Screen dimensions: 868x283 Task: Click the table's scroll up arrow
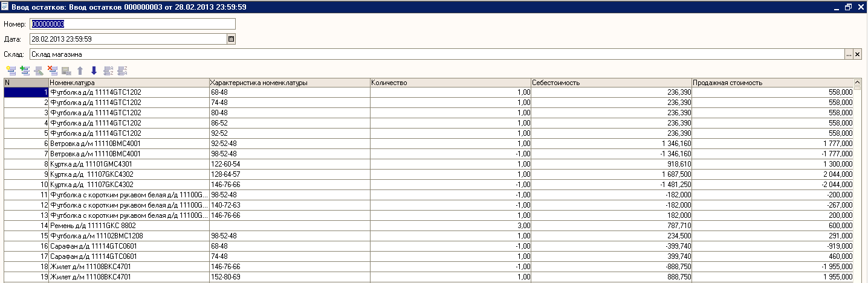coord(857,83)
